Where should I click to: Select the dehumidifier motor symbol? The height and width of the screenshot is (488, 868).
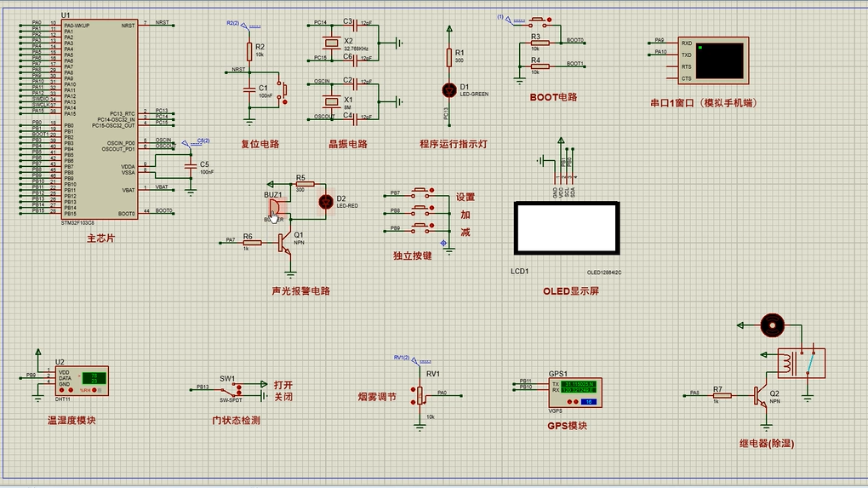[772, 324]
